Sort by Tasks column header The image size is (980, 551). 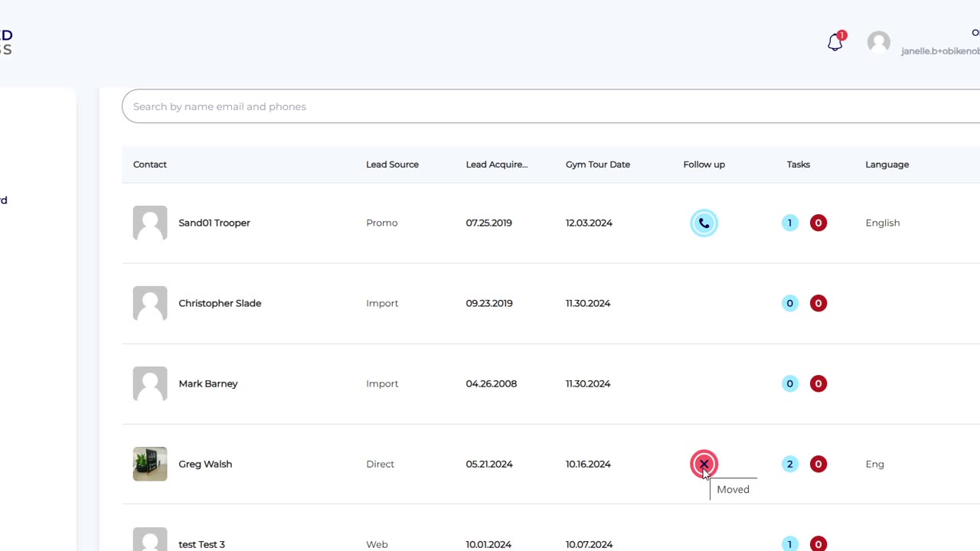(x=799, y=165)
